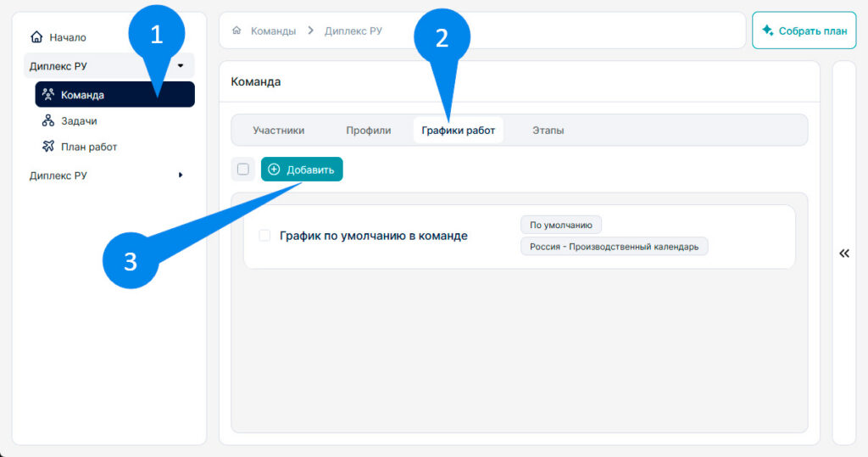Open Команды breadcrumb link
This screenshot has height=457, width=868.
click(274, 31)
